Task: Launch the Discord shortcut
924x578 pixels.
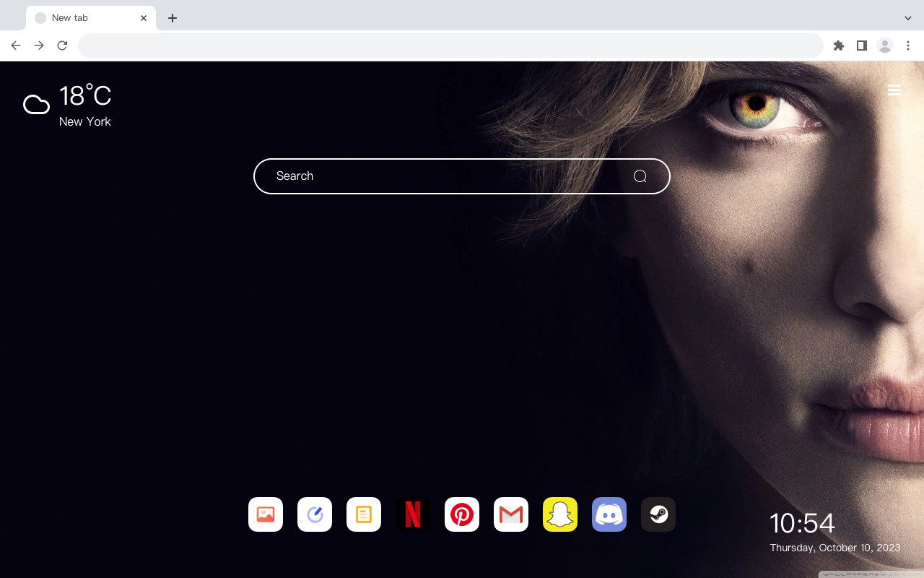Action: point(609,514)
